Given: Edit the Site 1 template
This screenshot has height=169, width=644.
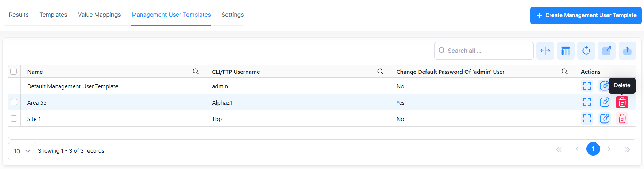Looking at the screenshot, I should (x=604, y=119).
